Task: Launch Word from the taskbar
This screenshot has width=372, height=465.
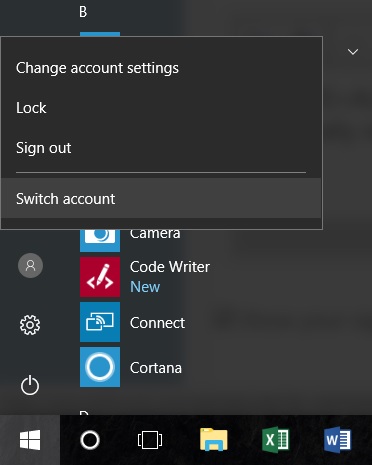Action: pyautogui.click(x=337, y=440)
